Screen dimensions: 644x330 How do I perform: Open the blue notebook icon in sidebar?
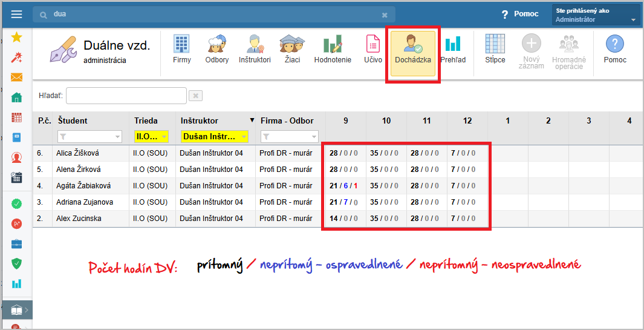coord(16,137)
